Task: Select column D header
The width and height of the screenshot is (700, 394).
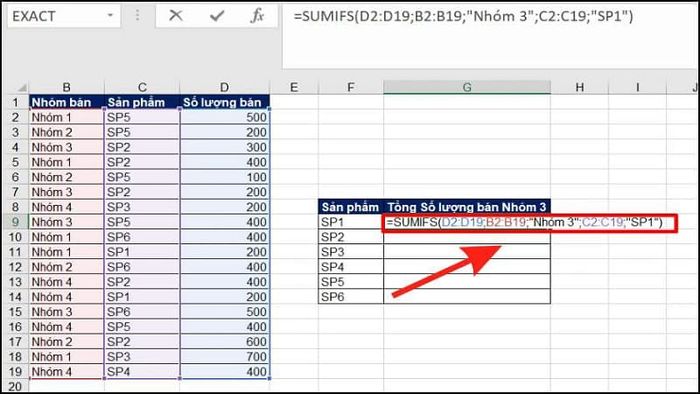Action: pyautogui.click(x=225, y=87)
